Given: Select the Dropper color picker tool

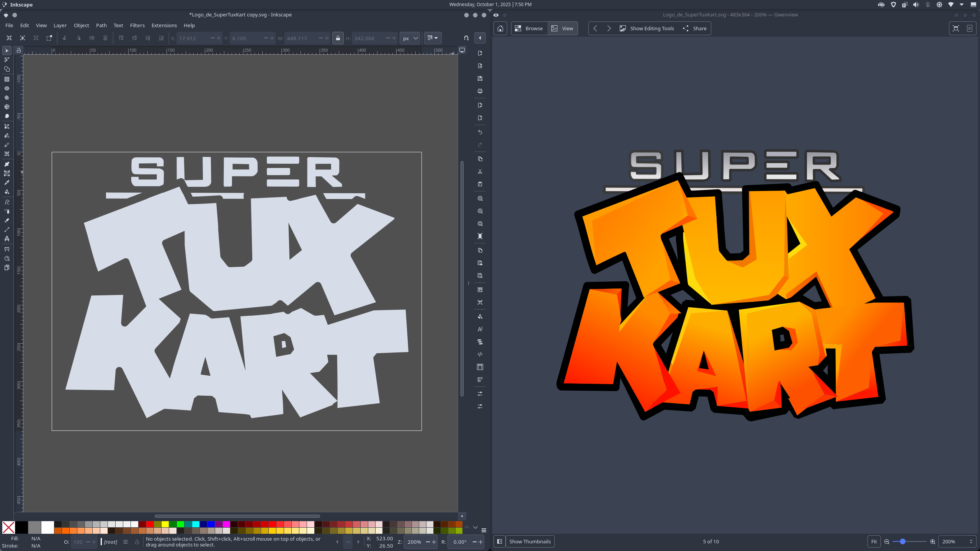Looking at the screenshot, I should (x=7, y=183).
